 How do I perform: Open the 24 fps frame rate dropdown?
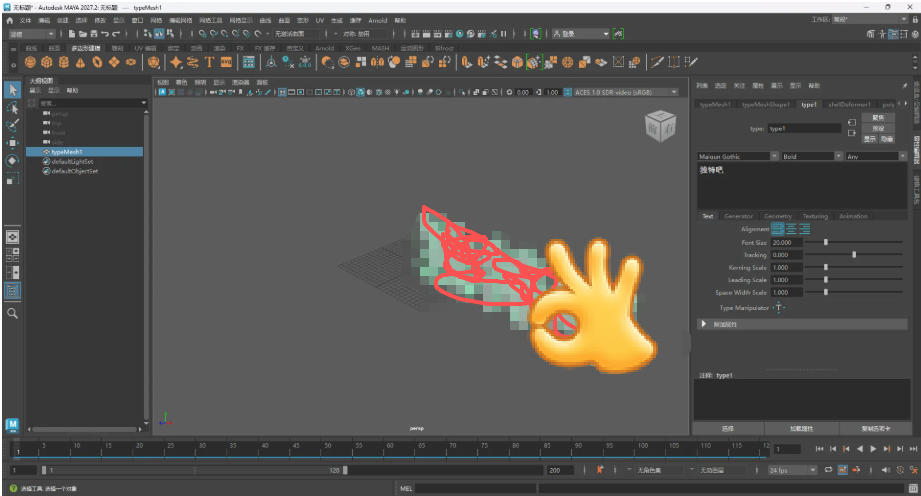(793, 470)
